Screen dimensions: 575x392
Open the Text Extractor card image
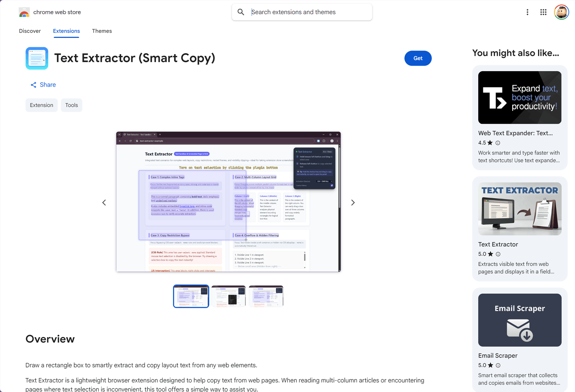coord(520,209)
